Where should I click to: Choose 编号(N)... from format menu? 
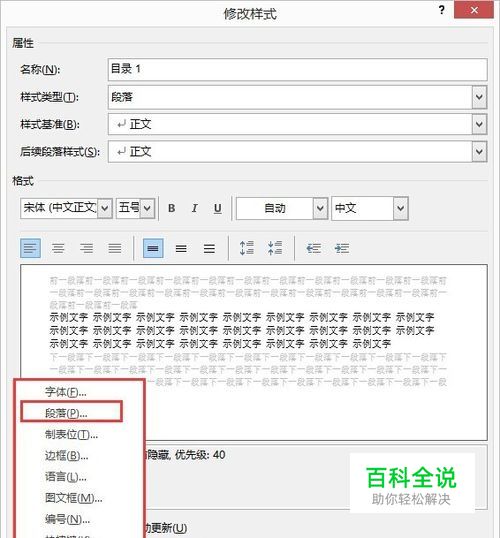pyautogui.click(x=67, y=519)
